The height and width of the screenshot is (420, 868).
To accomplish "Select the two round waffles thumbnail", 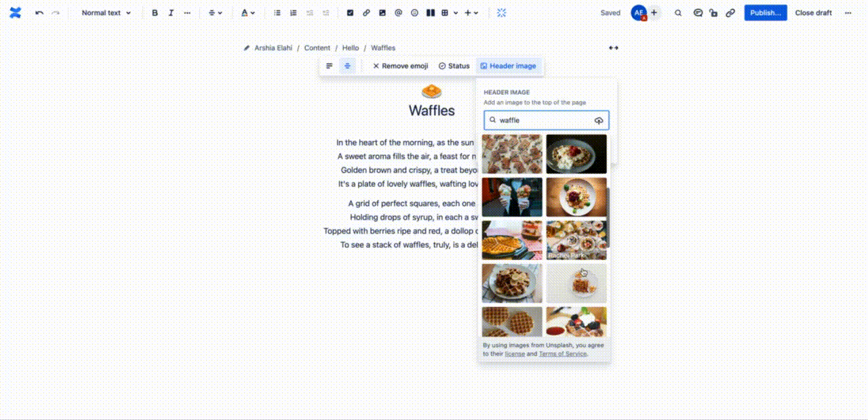I will pos(512,322).
